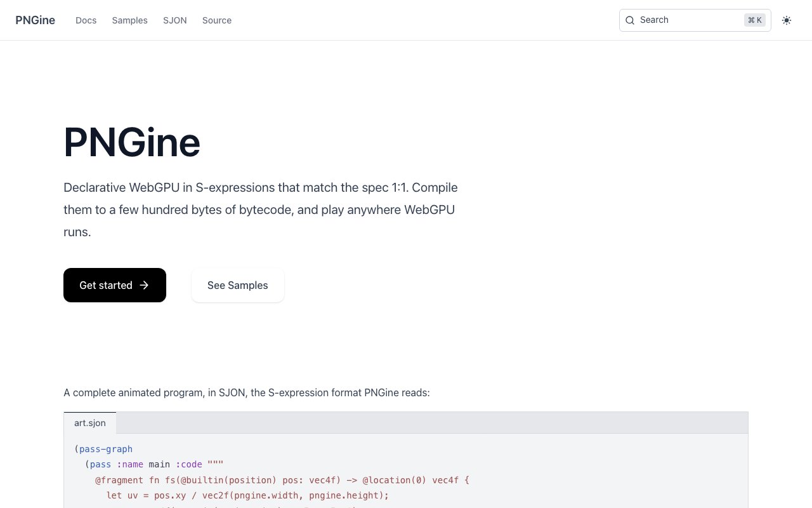Go to the SJON navigation link
This screenshot has height=508, width=812.
[175, 20]
